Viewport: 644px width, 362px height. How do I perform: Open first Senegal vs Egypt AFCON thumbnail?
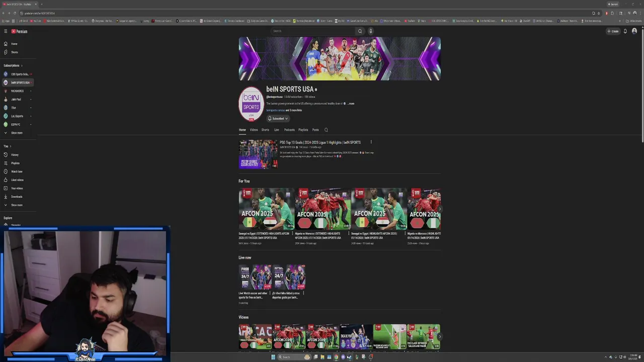tap(266, 209)
